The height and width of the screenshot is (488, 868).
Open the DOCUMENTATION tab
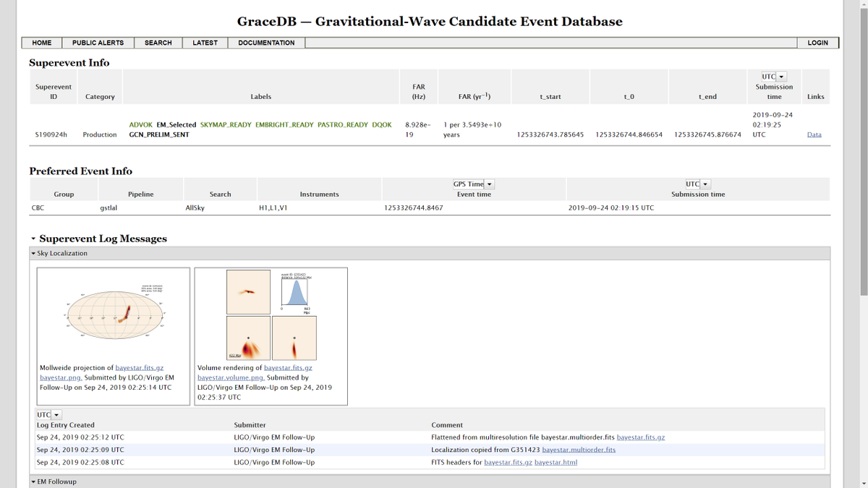click(266, 43)
